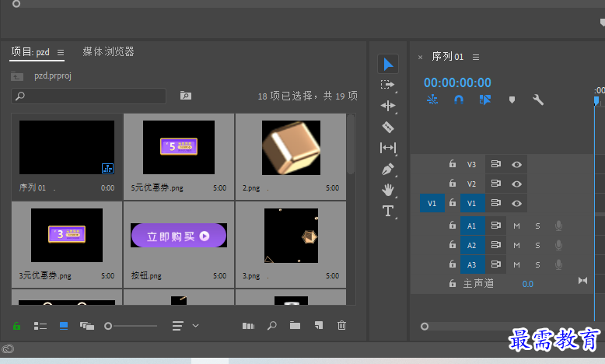Click master track output channel icon
Image resolution: width=605 pixels, height=364 pixels.
582,281
